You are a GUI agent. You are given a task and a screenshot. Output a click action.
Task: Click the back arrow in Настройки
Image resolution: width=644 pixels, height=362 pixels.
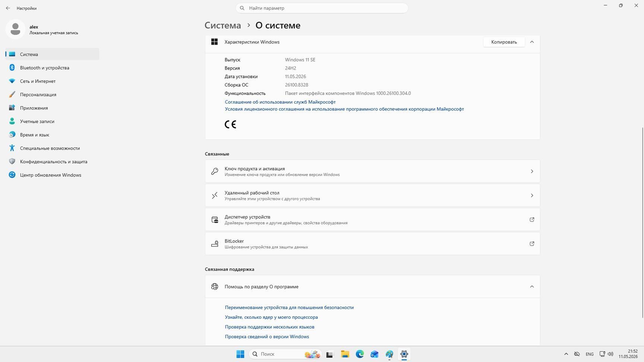(8, 8)
